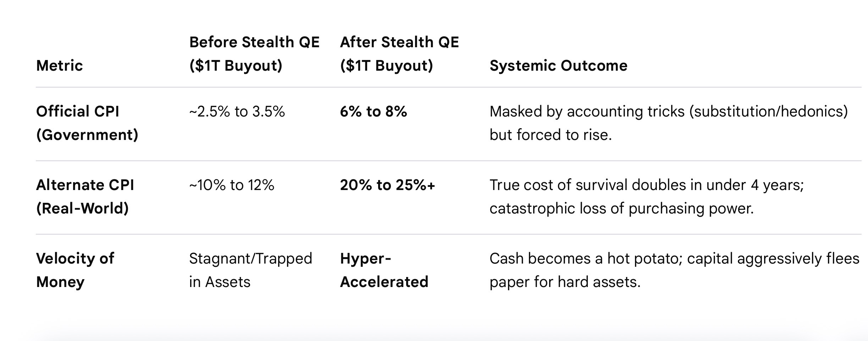
Task: Click the catastrophic loss of purchasing power line
Action: click(621, 209)
